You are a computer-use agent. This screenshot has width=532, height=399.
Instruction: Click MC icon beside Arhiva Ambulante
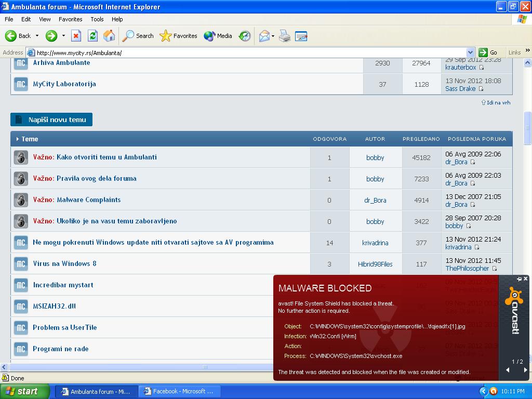21,63
